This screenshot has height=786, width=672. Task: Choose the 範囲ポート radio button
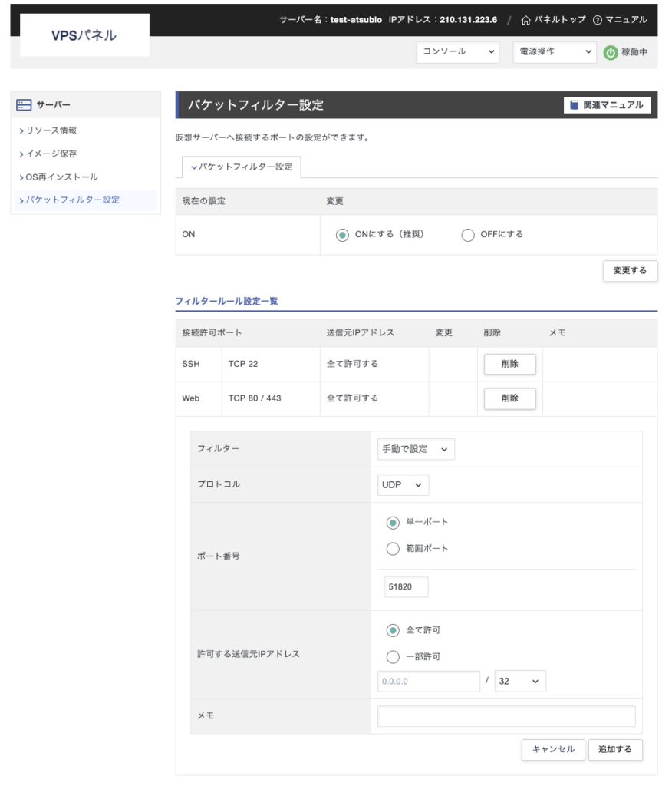(393, 549)
